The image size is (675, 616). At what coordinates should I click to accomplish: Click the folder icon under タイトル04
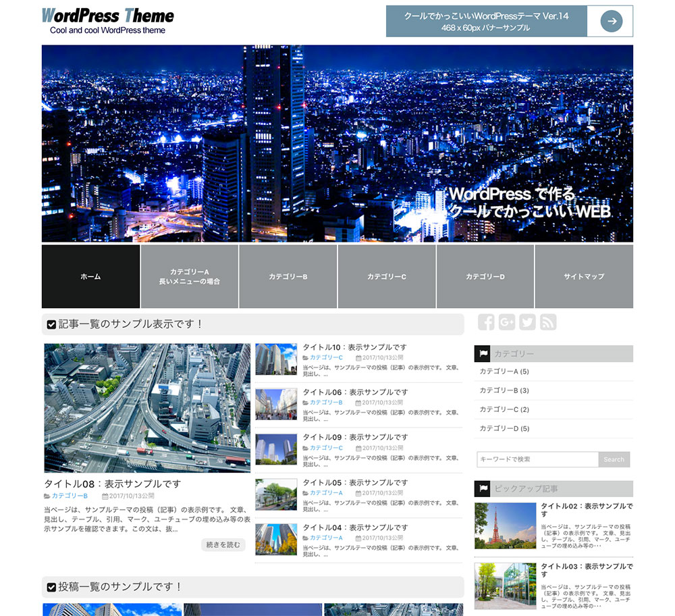306,538
